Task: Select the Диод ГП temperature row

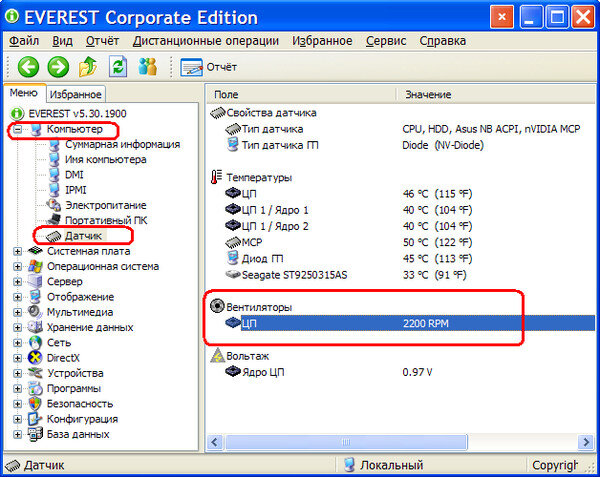Action: [x=348, y=259]
